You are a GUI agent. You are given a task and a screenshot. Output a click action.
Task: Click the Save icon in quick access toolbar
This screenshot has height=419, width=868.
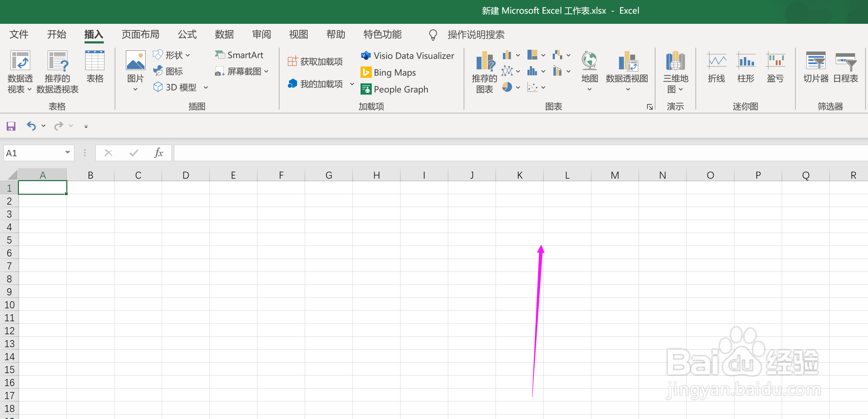pyautogui.click(x=11, y=126)
